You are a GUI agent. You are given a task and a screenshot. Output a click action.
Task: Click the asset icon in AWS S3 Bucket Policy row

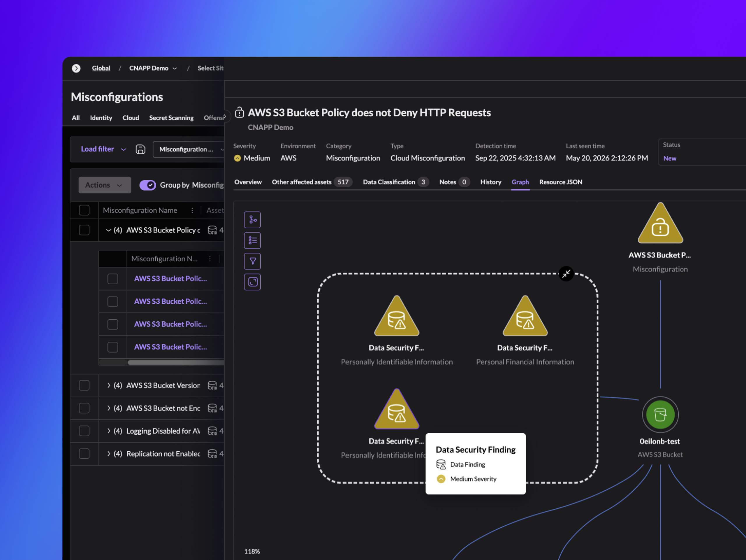[212, 230]
